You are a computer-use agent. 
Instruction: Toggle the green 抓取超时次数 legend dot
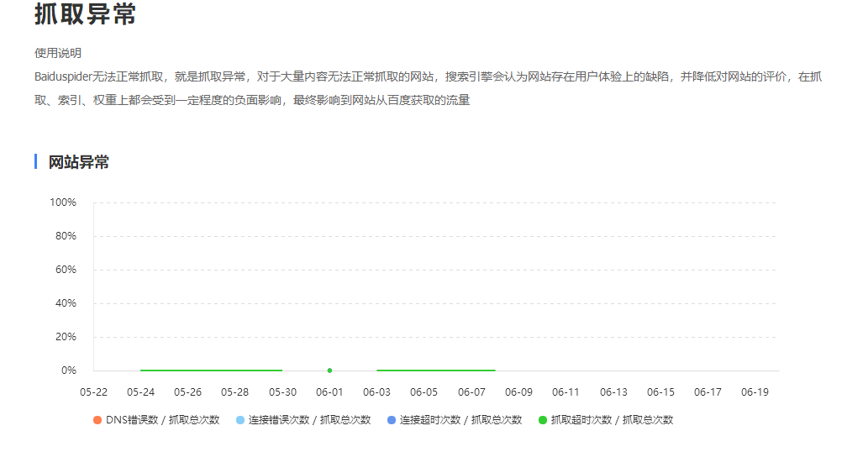[x=543, y=420]
